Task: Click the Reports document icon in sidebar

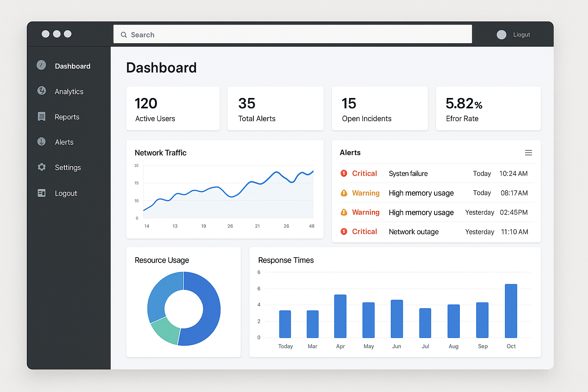Action: click(41, 116)
